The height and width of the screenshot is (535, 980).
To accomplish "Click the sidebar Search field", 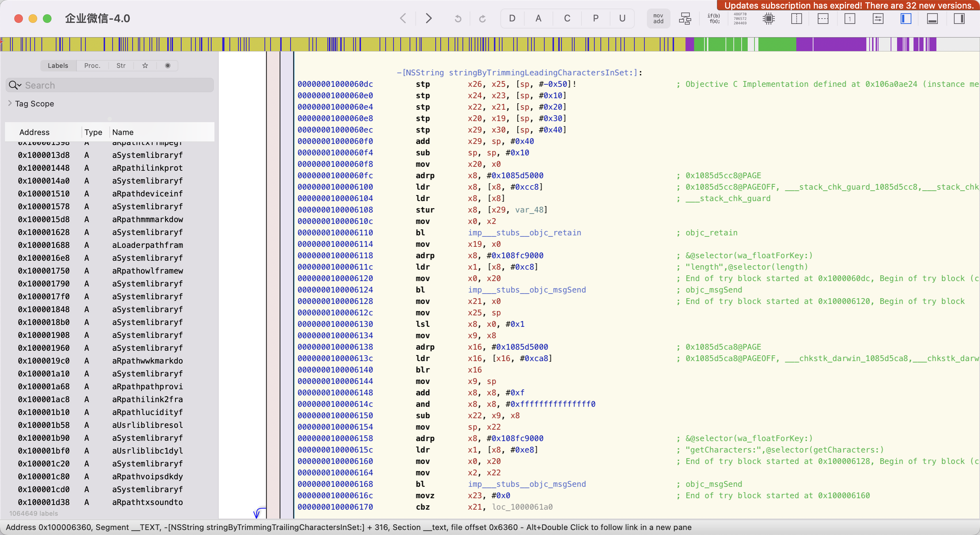I will [110, 85].
